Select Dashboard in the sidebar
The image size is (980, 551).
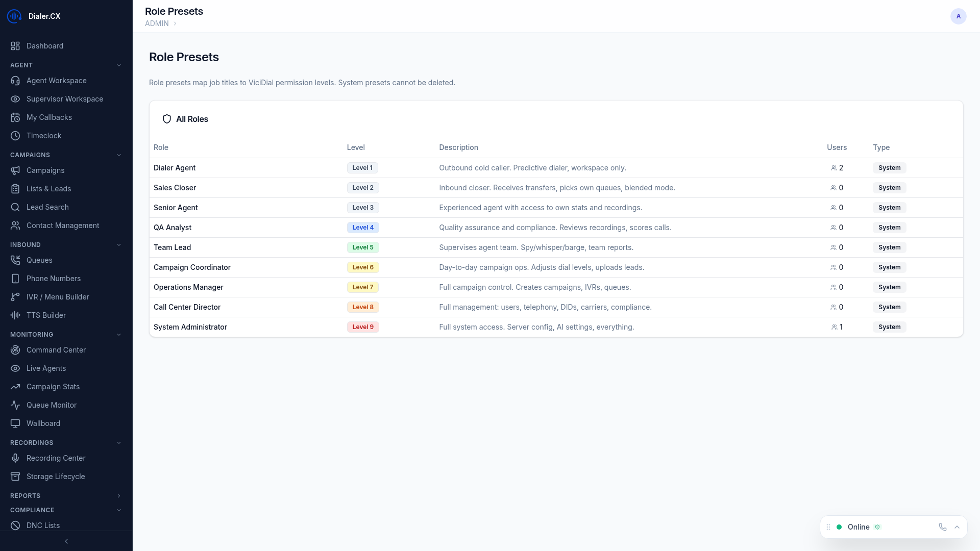pos(45,46)
